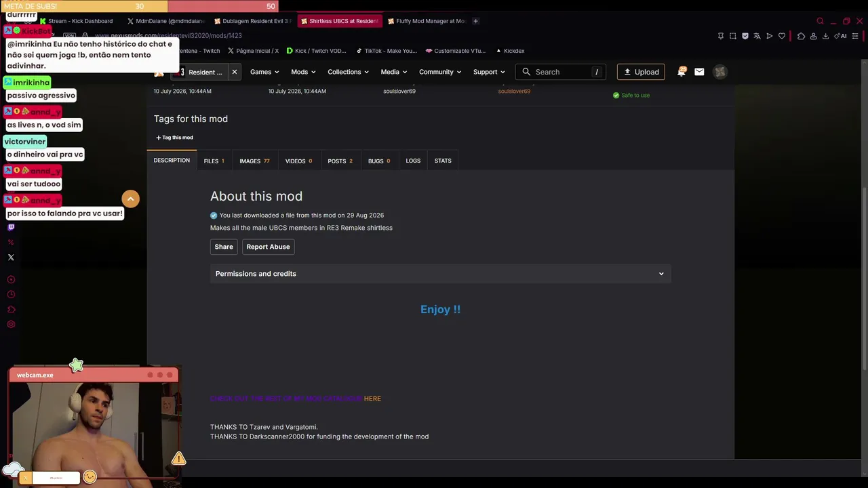Open the HERE mod catalogue link
Image resolution: width=868 pixels, height=488 pixels.
click(x=372, y=399)
